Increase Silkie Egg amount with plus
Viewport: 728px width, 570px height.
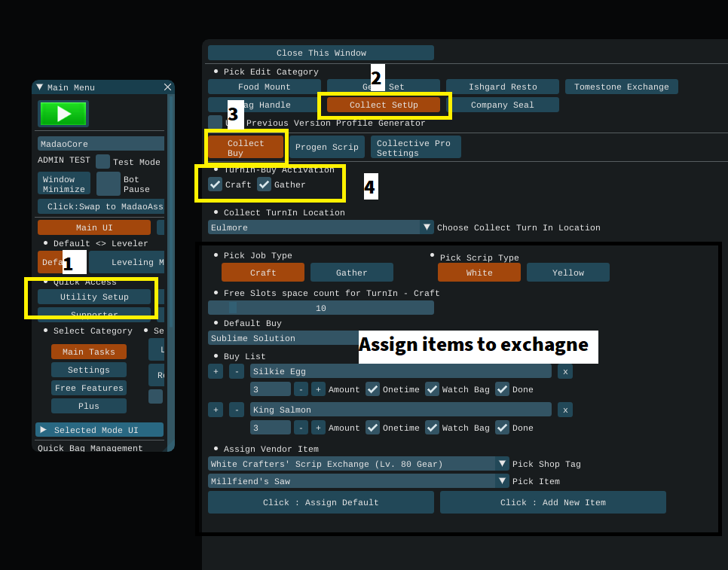(318, 389)
